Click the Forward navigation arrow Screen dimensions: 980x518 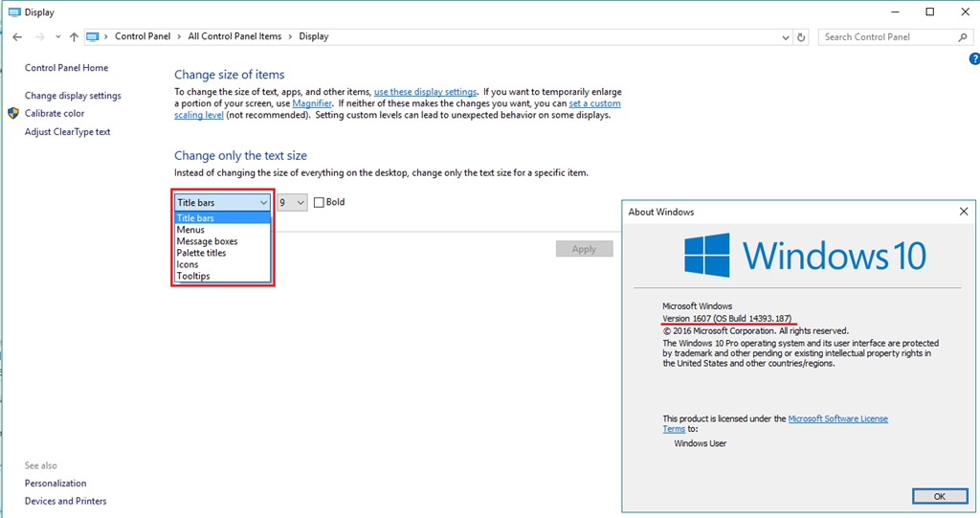coord(39,37)
